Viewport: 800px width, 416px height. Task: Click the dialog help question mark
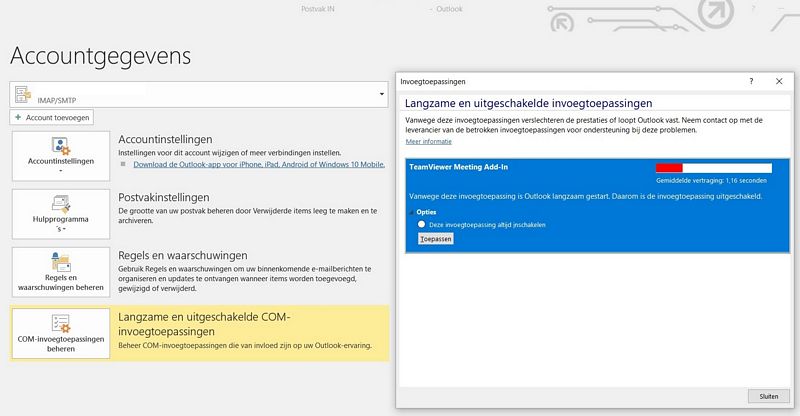[x=751, y=81]
